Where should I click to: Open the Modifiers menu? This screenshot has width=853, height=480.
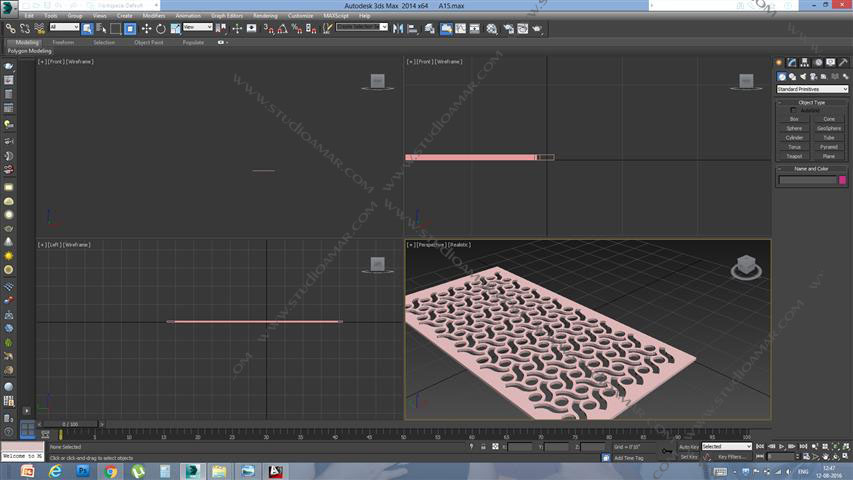click(153, 16)
